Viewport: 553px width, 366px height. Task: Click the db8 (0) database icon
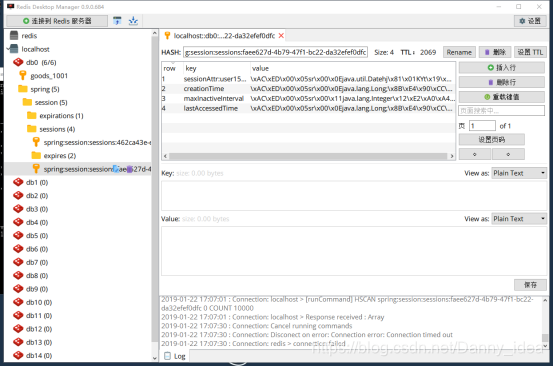tap(18, 275)
